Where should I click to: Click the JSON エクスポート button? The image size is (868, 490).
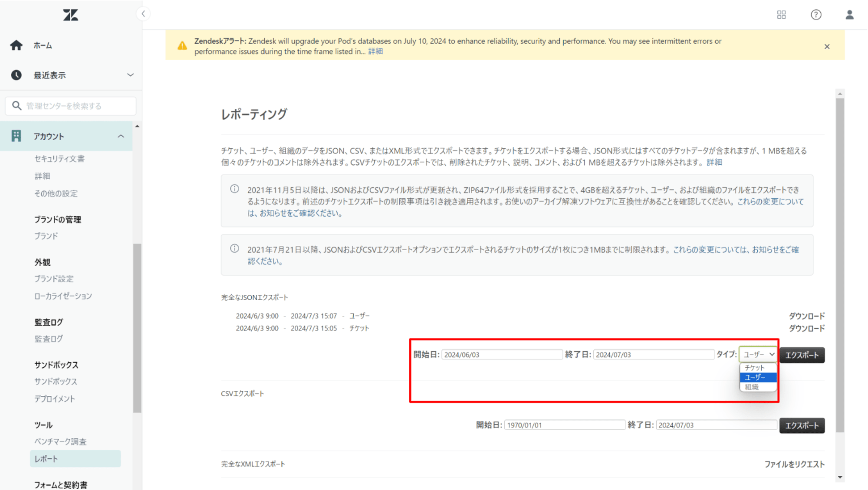tap(802, 355)
